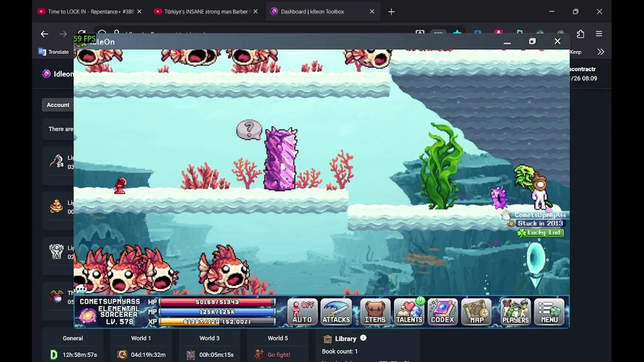Open the world MAP
This screenshot has height=362, width=644.
tap(476, 311)
